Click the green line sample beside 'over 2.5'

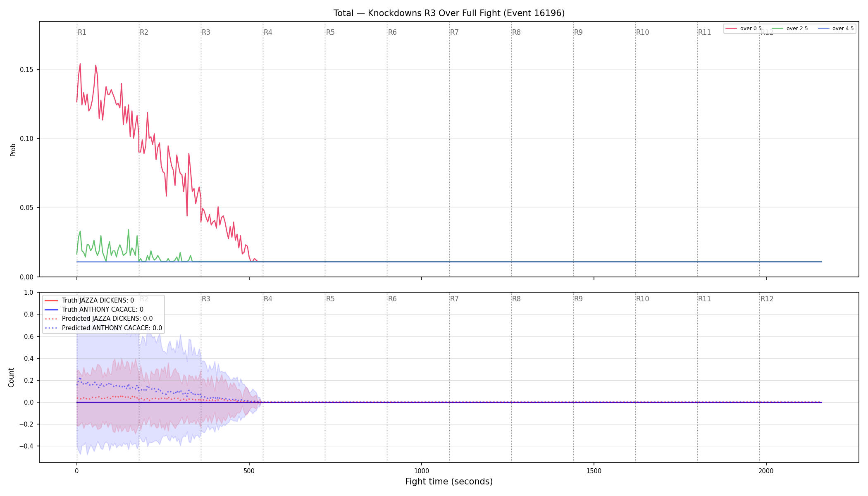click(777, 29)
